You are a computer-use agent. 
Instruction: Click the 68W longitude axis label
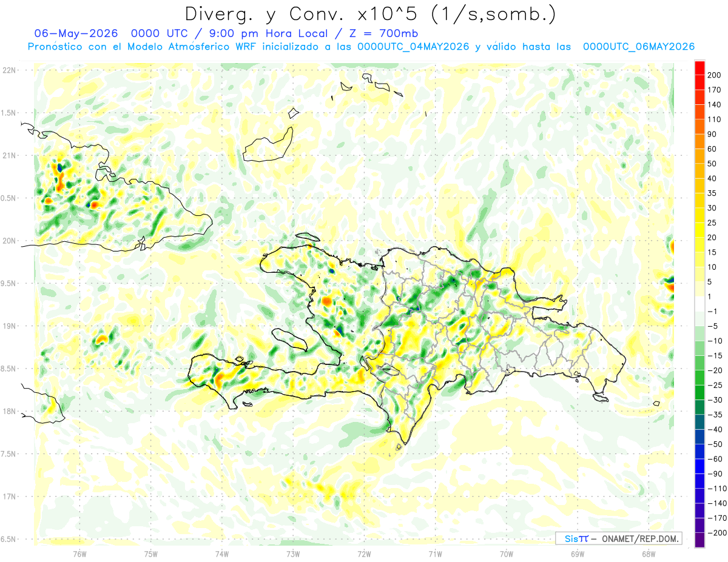click(x=649, y=554)
